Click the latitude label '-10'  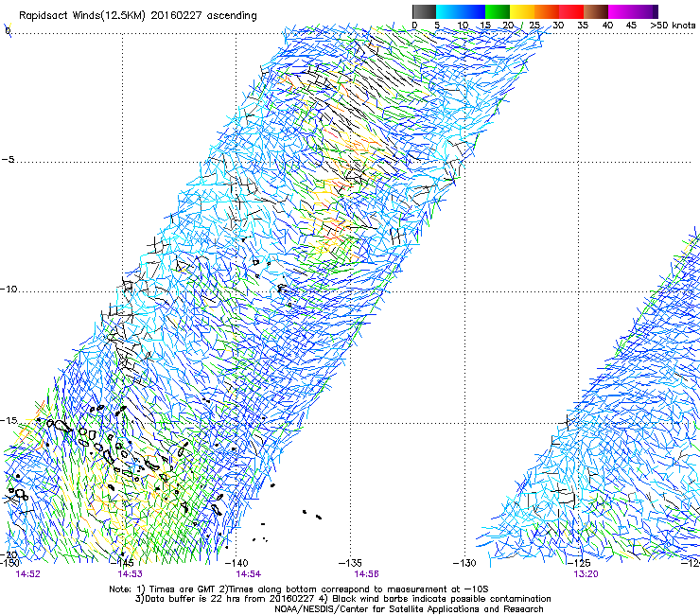point(9,290)
